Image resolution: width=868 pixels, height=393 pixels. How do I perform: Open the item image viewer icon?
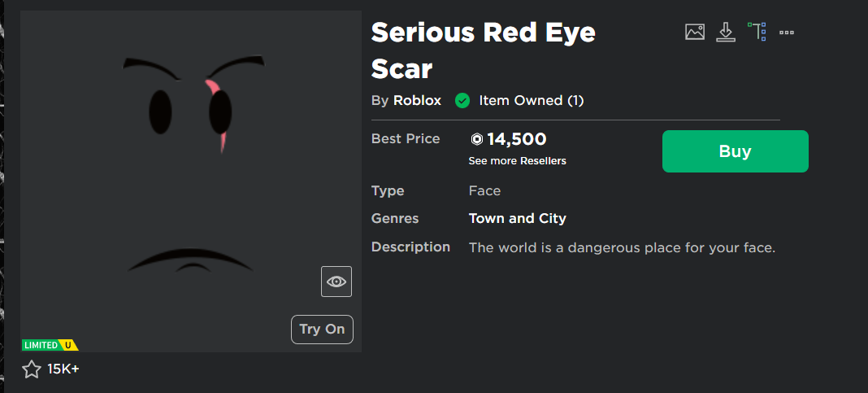(x=695, y=33)
